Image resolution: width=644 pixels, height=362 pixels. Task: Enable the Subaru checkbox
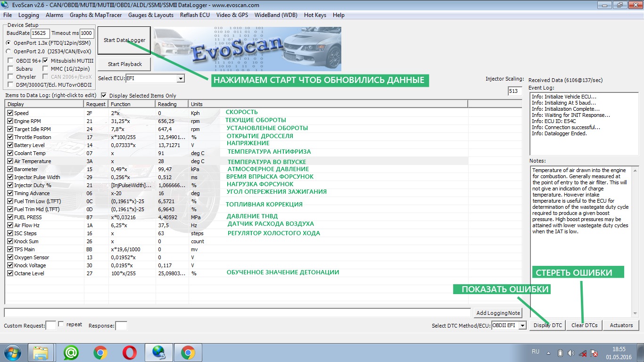point(11,69)
